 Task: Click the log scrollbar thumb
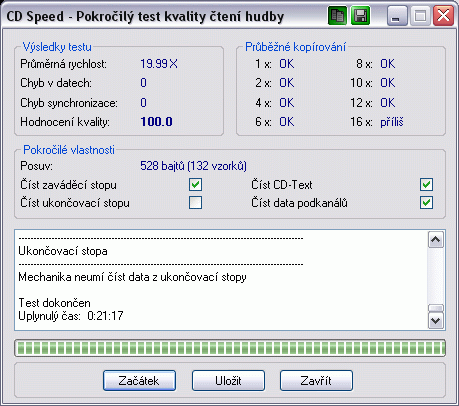click(436, 308)
